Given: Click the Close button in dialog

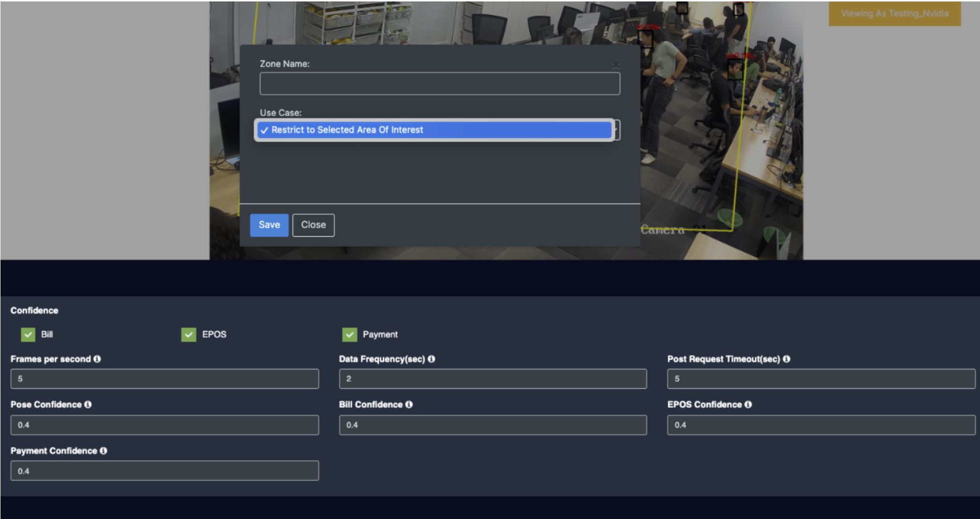Looking at the screenshot, I should click(x=313, y=225).
